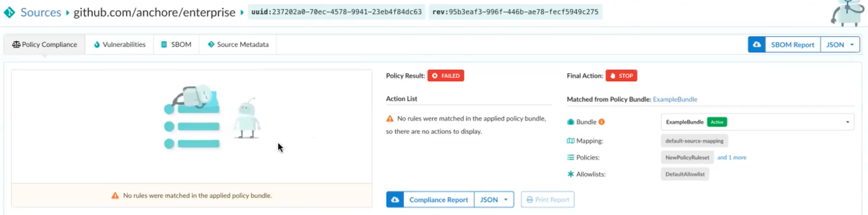Image resolution: width=868 pixels, height=215 pixels.
Task: Open the ExampleBundle policy bundle link
Action: point(675,99)
